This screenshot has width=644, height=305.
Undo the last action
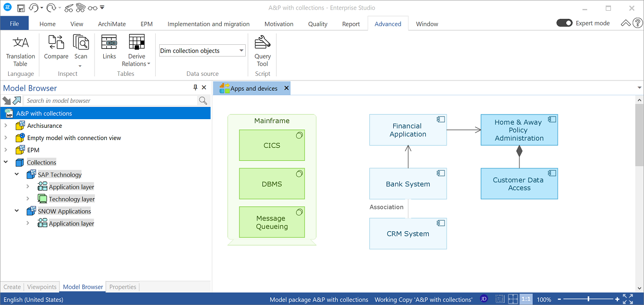[x=34, y=8]
